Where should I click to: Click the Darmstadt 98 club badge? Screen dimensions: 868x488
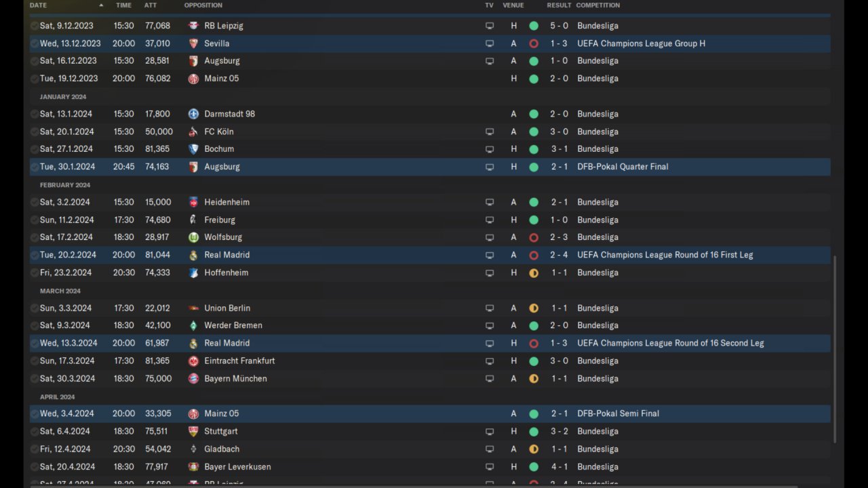tap(193, 114)
